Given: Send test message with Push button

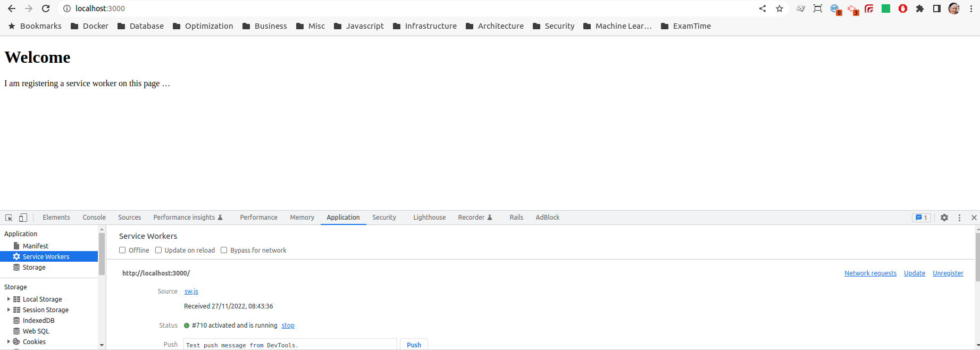Looking at the screenshot, I should [414, 345].
